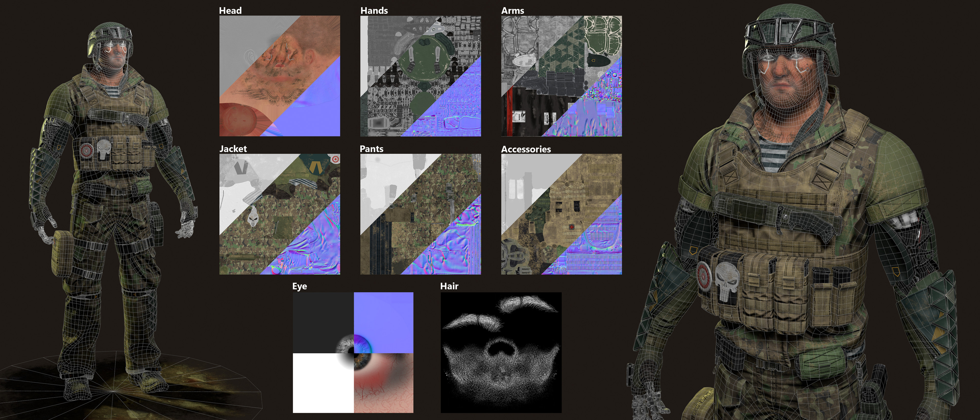Screen dimensions: 980x420
Task: Click the Pants texture map thumbnail
Action: coord(420,214)
